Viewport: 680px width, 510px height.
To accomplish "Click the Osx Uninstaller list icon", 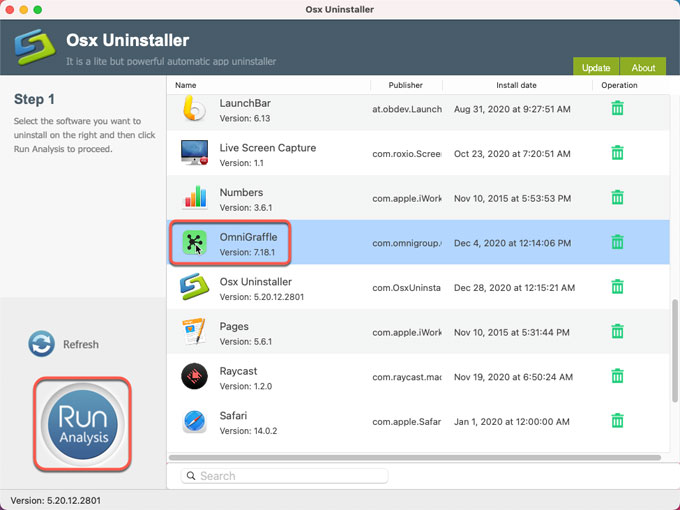I will click(194, 287).
